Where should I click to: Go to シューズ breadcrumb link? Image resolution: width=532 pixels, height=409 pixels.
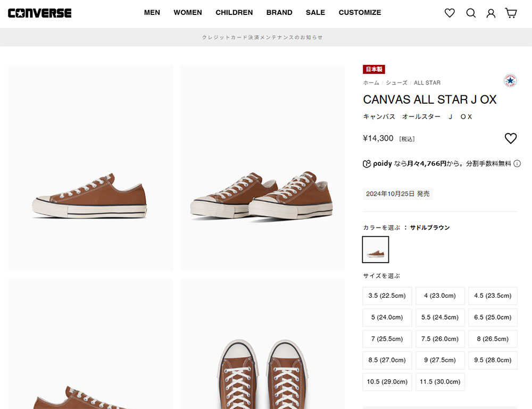(396, 83)
